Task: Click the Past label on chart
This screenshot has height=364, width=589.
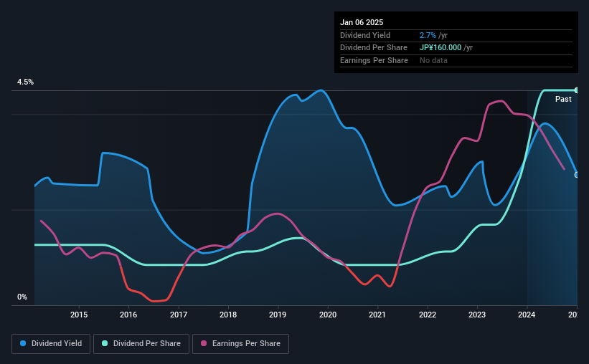Action: click(563, 99)
